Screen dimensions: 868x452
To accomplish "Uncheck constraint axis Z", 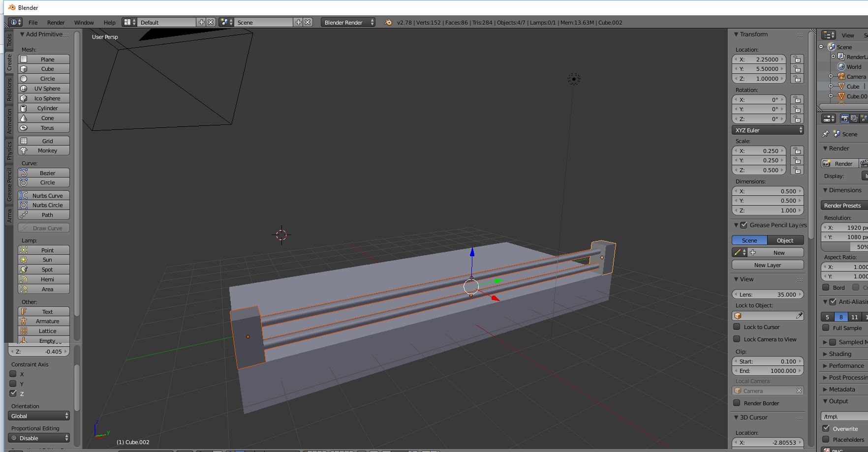I will point(13,393).
